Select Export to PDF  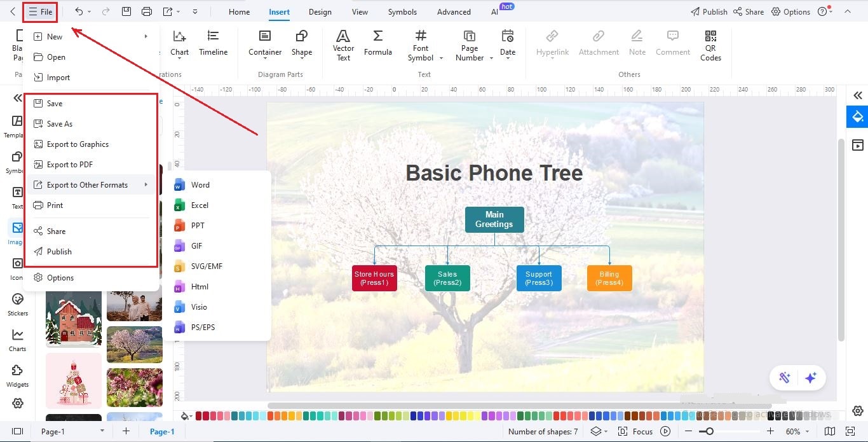(x=91, y=164)
